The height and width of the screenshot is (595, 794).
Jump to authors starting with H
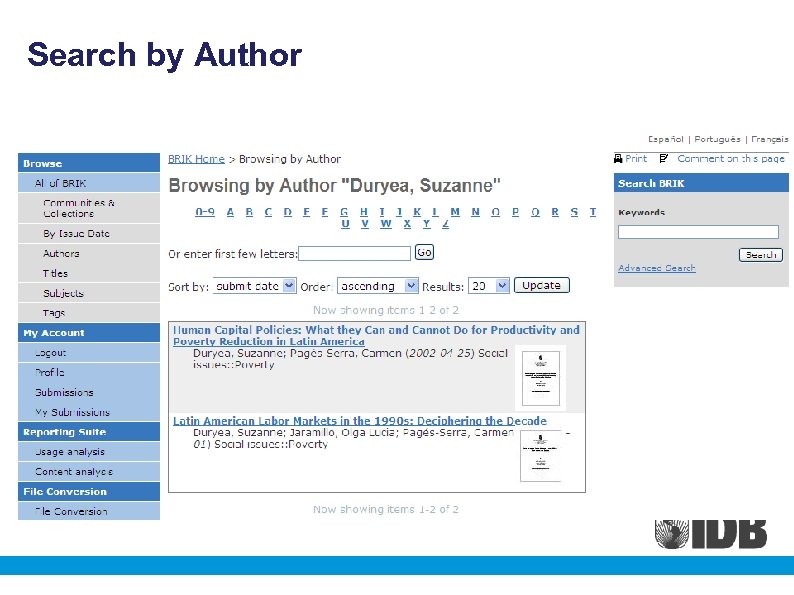[364, 212]
